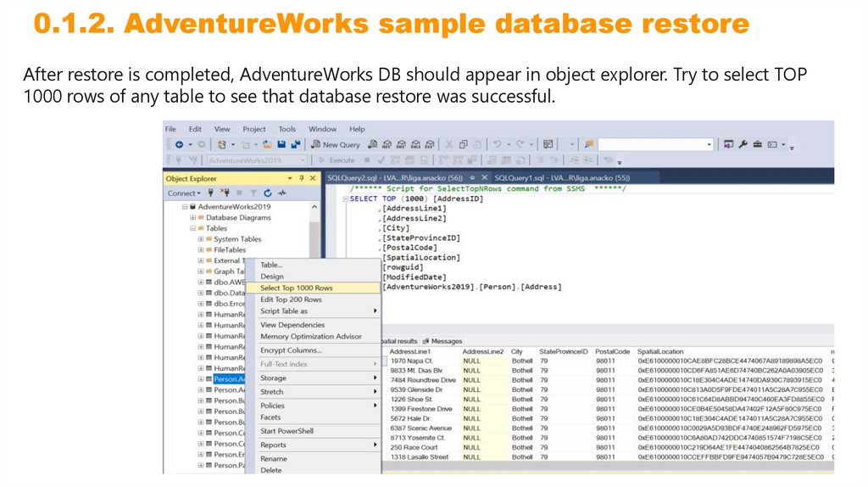
Task: Click the Disconnect plug icon
Action: [225, 193]
